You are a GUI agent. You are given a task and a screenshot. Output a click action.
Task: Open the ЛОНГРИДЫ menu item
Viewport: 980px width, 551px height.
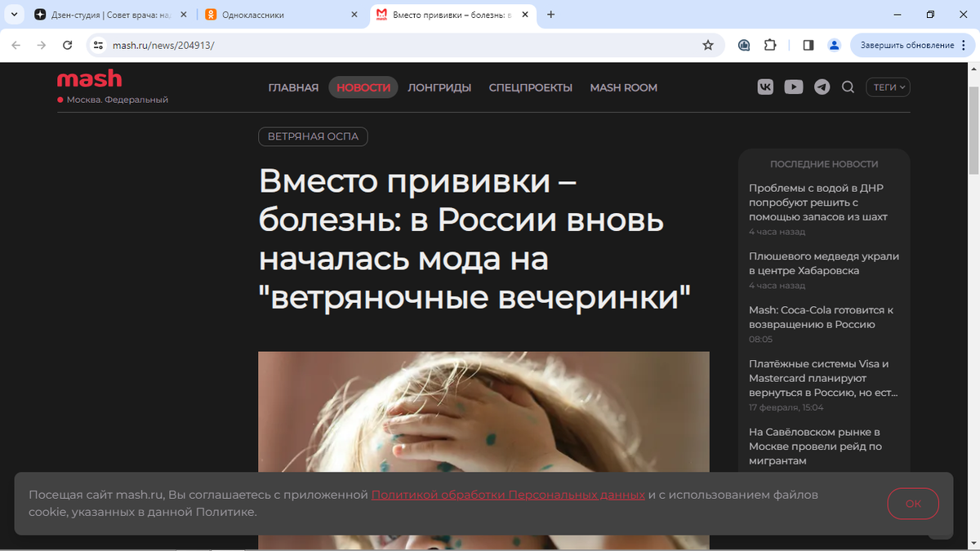tap(439, 87)
